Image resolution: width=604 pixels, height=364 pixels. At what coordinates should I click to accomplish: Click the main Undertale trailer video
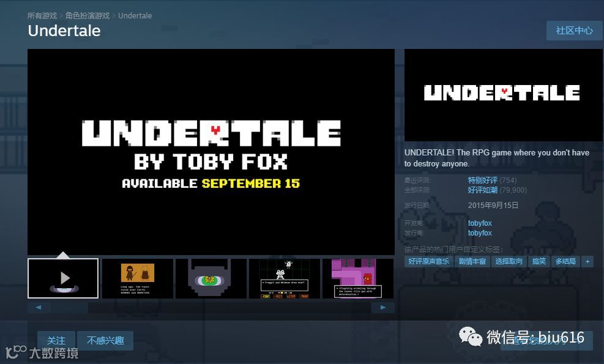click(x=211, y=152)
